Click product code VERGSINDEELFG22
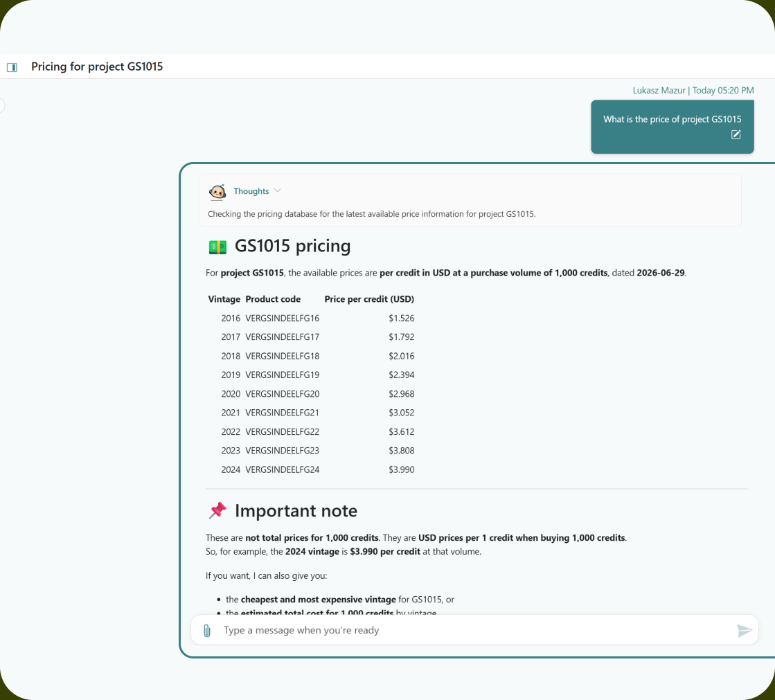Screen dimensions: 775x700 (x=282, y=432)
